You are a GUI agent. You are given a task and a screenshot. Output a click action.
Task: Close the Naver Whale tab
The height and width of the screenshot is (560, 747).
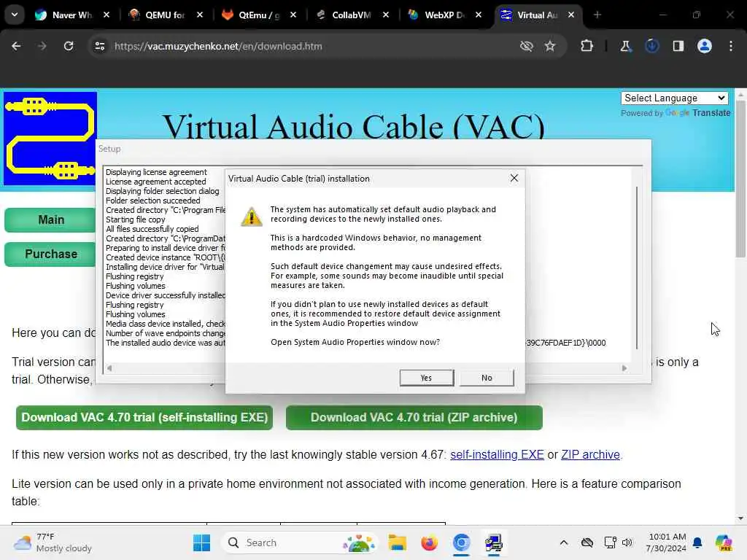pos(107,15)
